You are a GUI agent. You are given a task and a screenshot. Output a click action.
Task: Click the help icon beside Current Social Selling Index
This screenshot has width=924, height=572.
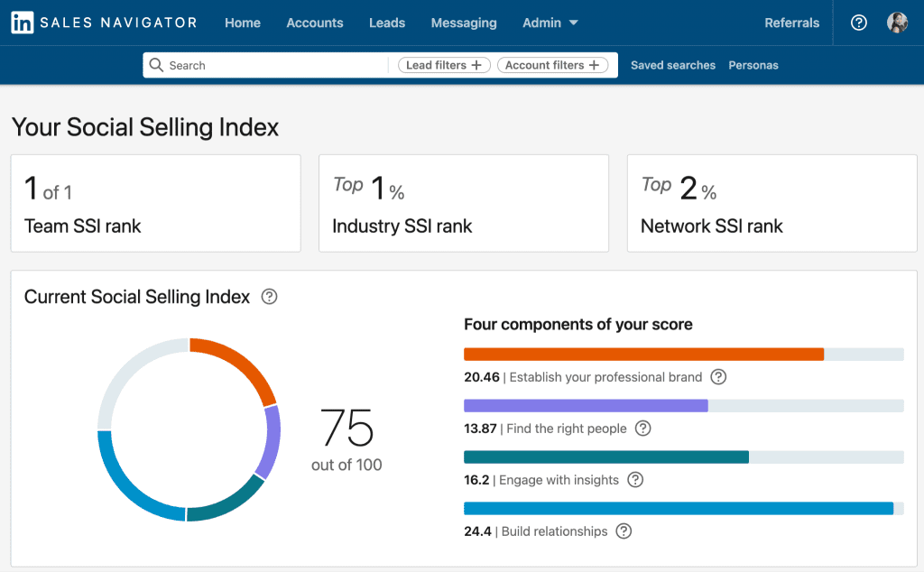[269, 296]
